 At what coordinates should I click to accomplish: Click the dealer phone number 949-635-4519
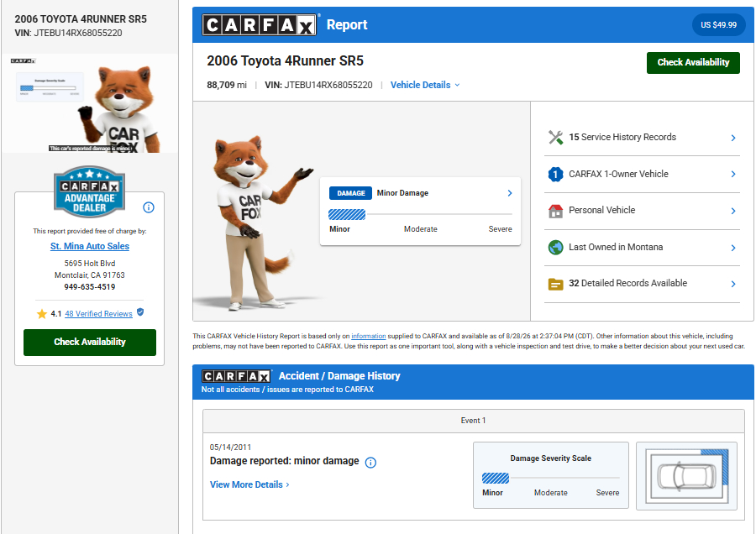tap(90, 287)
